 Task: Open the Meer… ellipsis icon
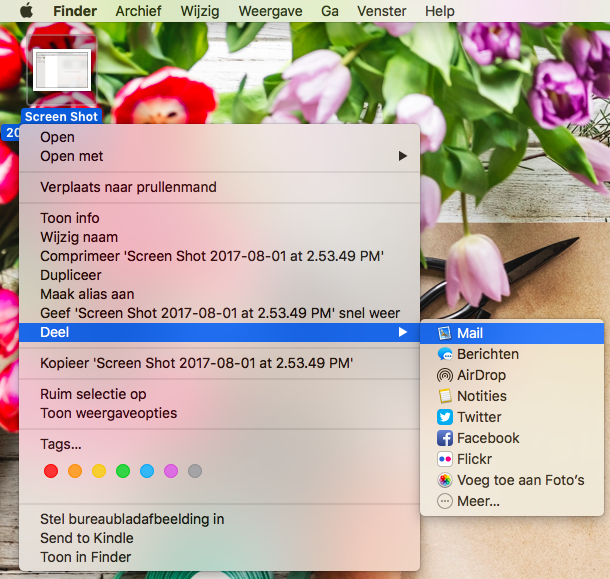pyautogui.click(x=445, y=501)
